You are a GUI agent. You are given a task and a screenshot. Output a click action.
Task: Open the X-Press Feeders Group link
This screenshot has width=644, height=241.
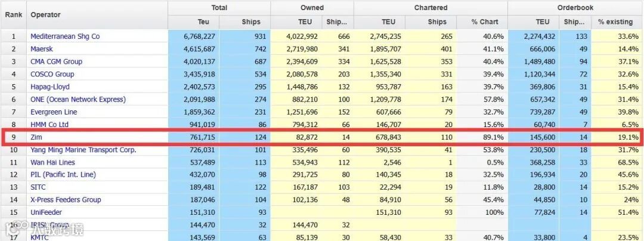click(x=66, y=200)
